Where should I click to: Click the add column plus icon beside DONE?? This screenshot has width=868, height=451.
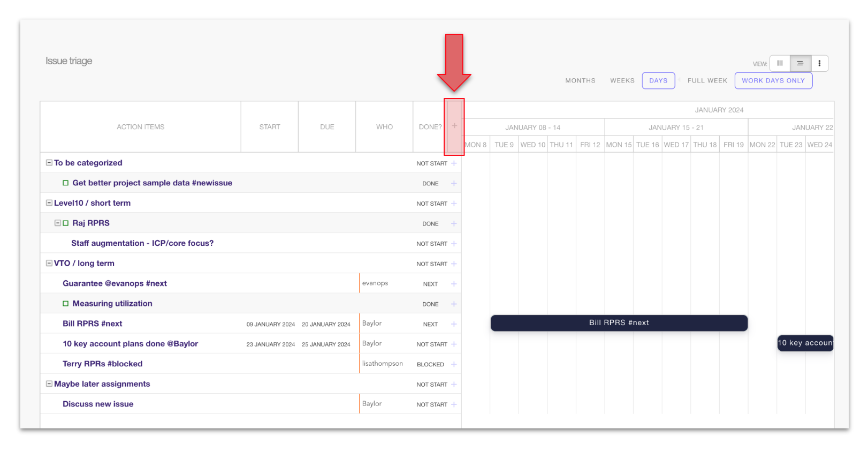tap(454, 126)
